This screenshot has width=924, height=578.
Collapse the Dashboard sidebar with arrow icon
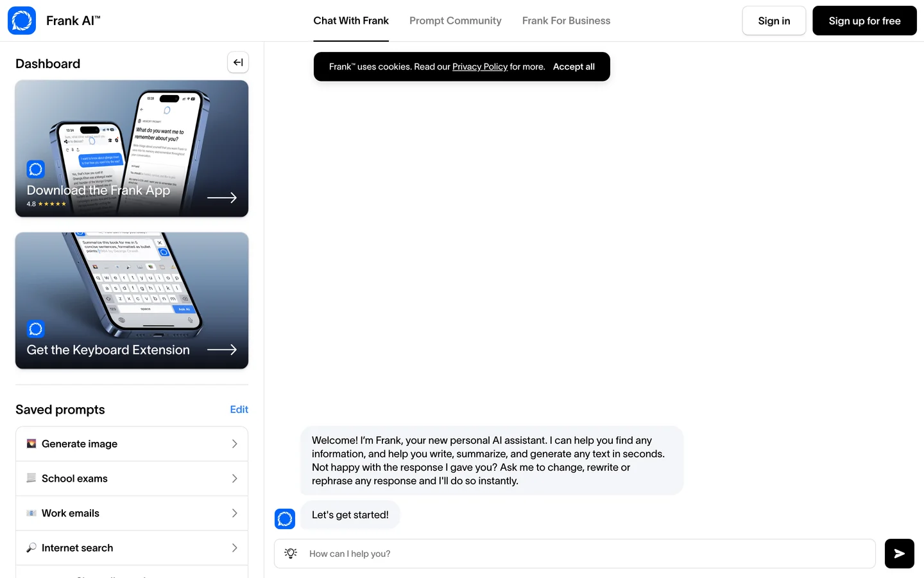pyautogui.click(x=238, y=62)
